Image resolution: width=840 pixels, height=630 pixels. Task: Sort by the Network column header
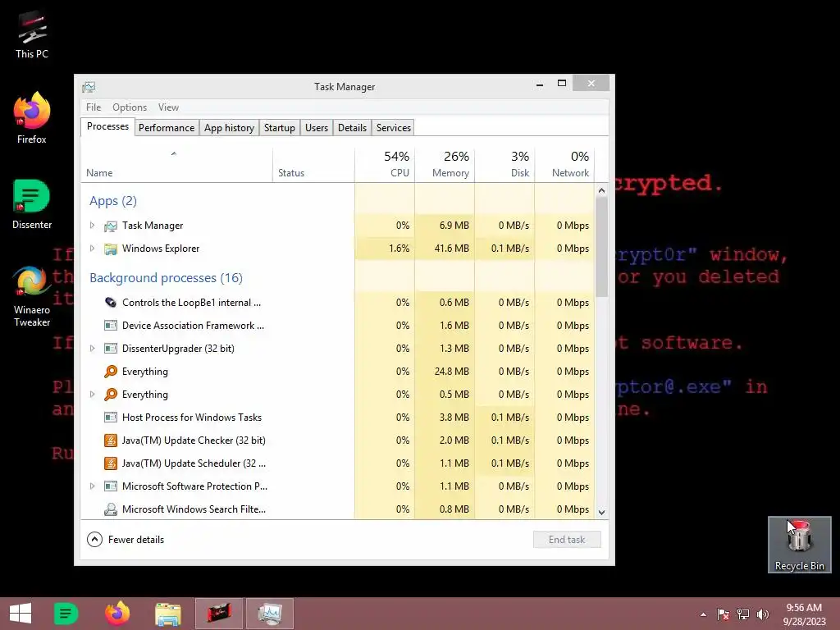click(564, 165)
